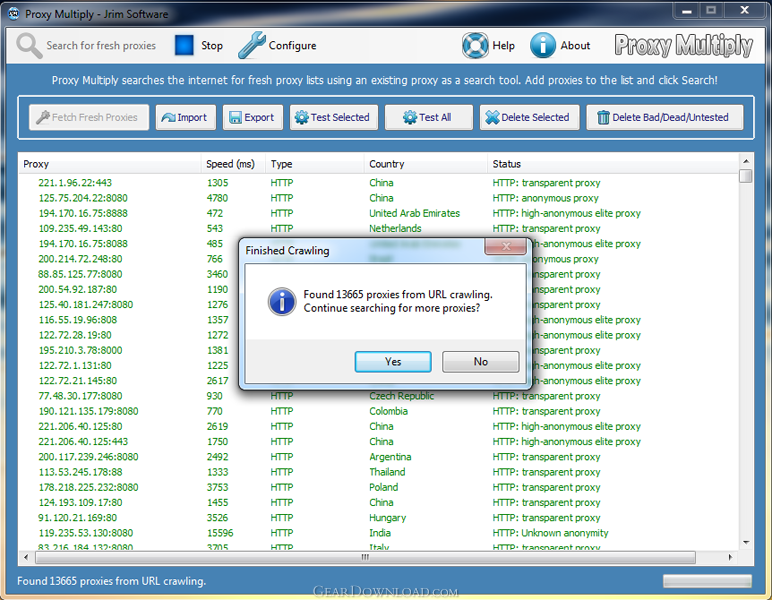Click United Arab Emirates country cell
Image resolution: width=772 pixels, height=600 pixels.
click(x=415, y=213)
